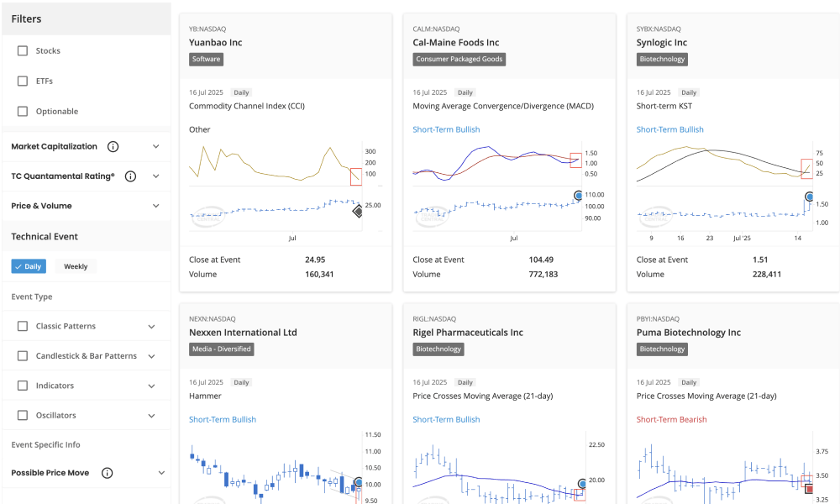Open the Short-Term Bullish link on Cal-Maine card
The width and height of the screenshot is (840, 504).
click(x=446, y=129)
